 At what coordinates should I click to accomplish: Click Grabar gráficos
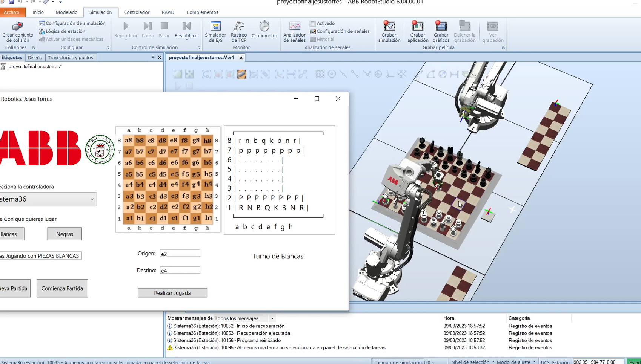(x=441, y=32)
